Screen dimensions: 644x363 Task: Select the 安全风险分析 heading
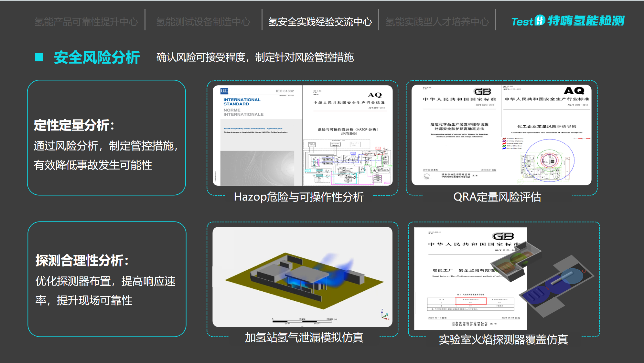96,57
